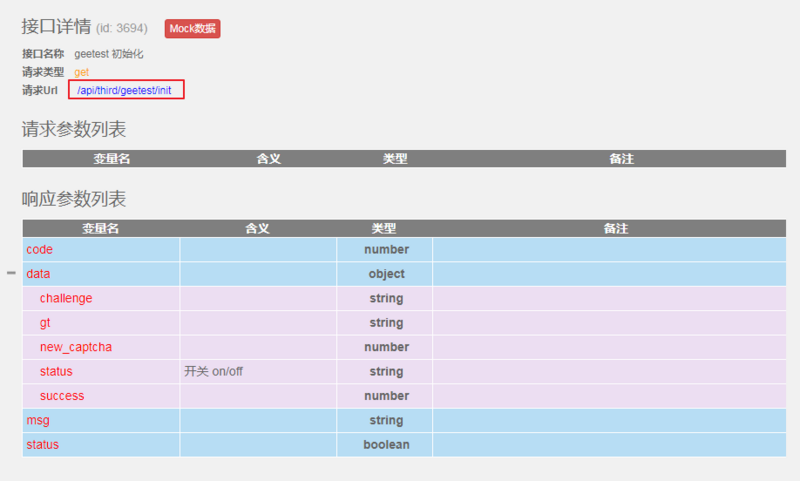Click the object type cell for data

coord(386,273)
